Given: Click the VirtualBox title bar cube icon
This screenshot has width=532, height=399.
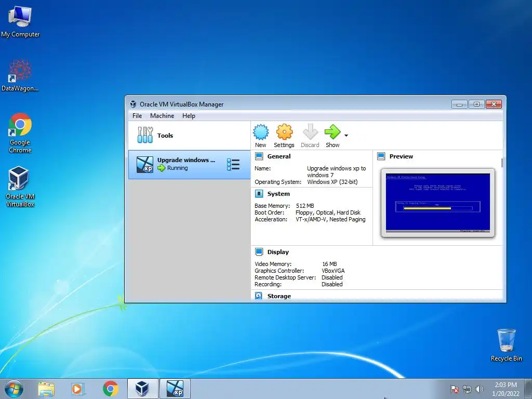Looking at the screenshot, I should tap(134, 104).
